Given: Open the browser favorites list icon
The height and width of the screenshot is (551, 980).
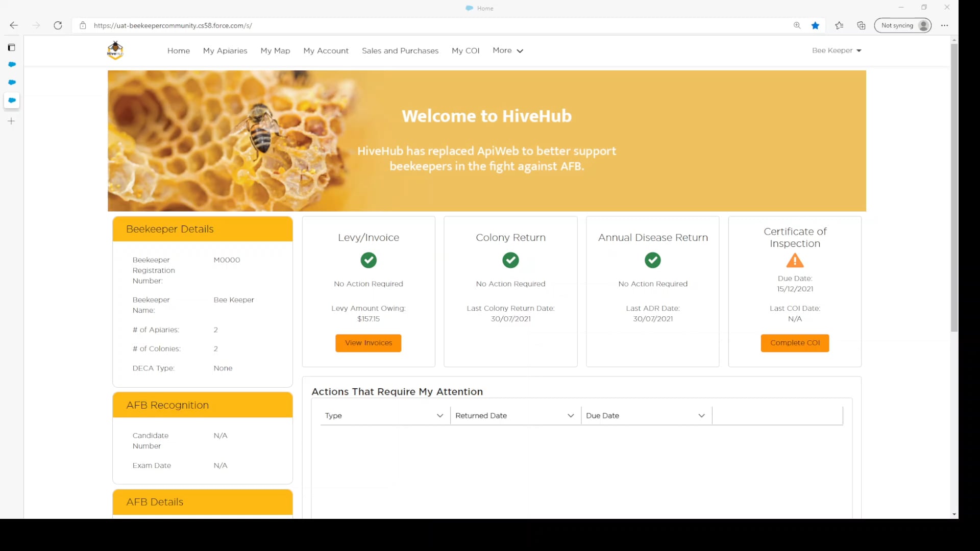Looking at the screenshot, I should (x=839, y=26).
